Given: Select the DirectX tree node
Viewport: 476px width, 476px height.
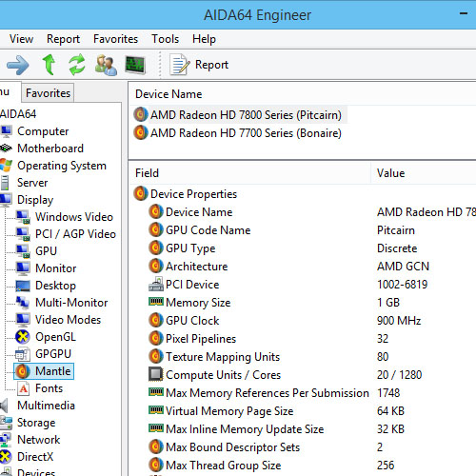Looking at the screenshot, I should (x=35, y=457).
